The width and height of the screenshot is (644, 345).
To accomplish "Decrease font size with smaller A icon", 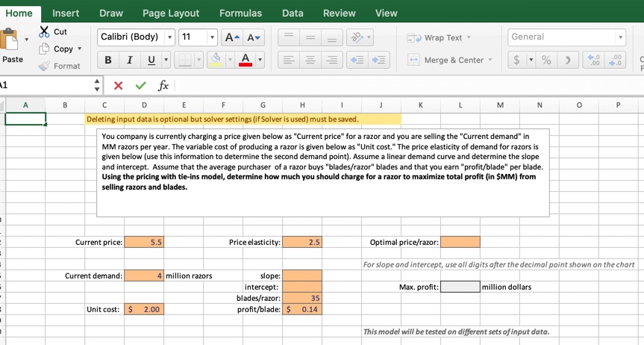I will (x=254, y=37).
